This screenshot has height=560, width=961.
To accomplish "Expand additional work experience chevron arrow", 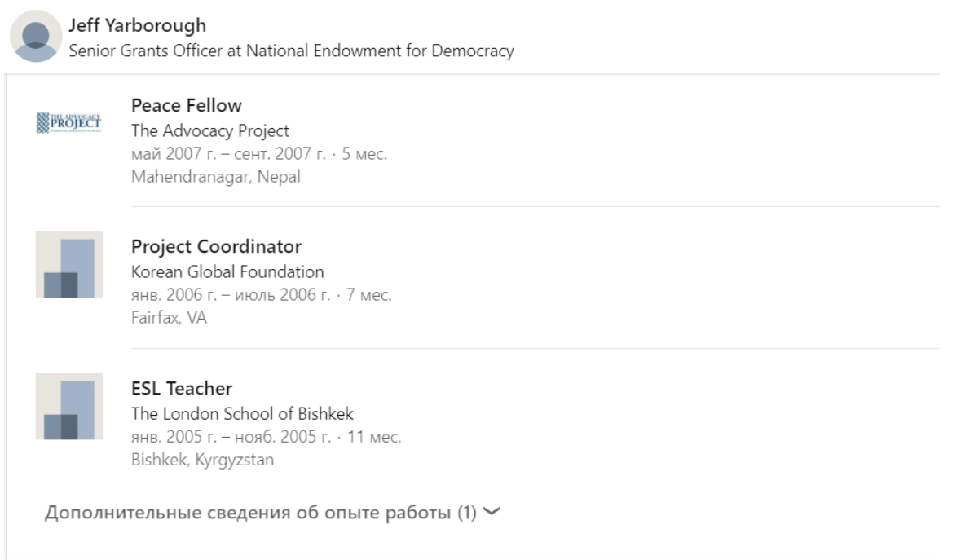I will (492, 512).
